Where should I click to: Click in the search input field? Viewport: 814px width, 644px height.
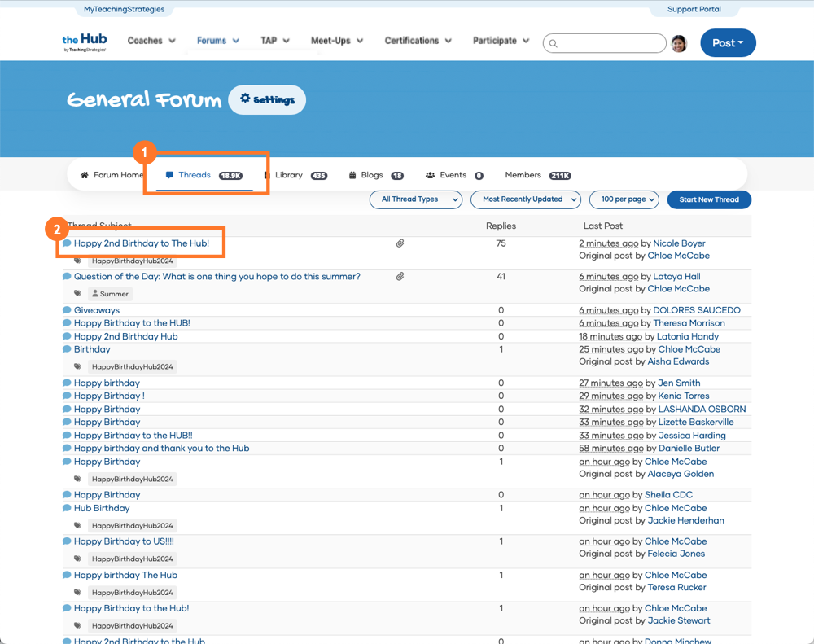[610, 44]
